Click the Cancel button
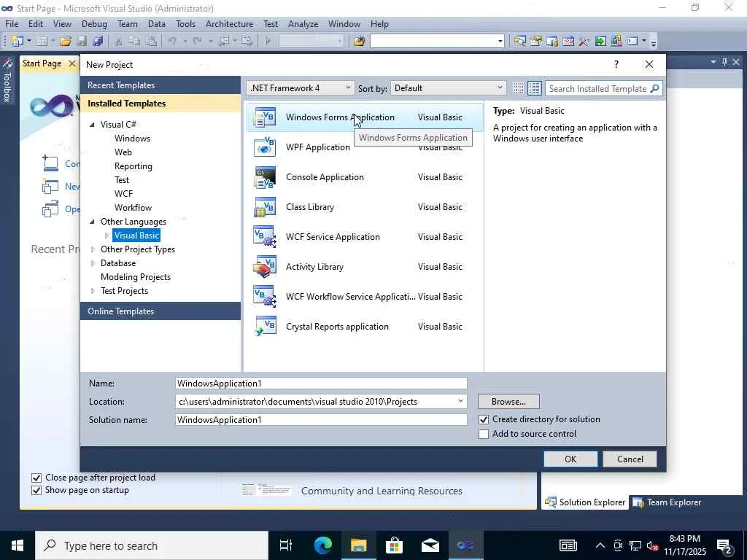Image resolution: width=747 pixels, height=560 pixels. (x=630, y=459)
